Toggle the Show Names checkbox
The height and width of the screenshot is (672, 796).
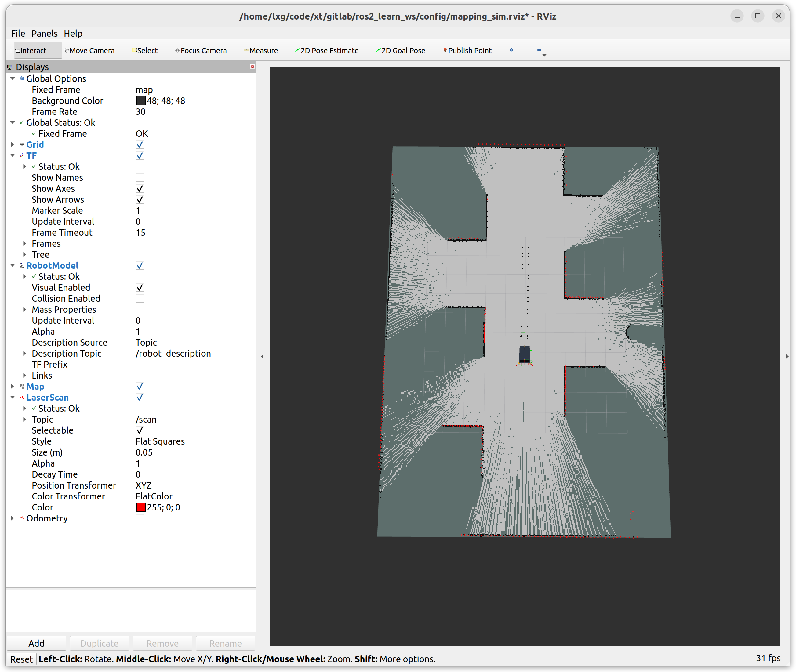click(x=140, y=177)
